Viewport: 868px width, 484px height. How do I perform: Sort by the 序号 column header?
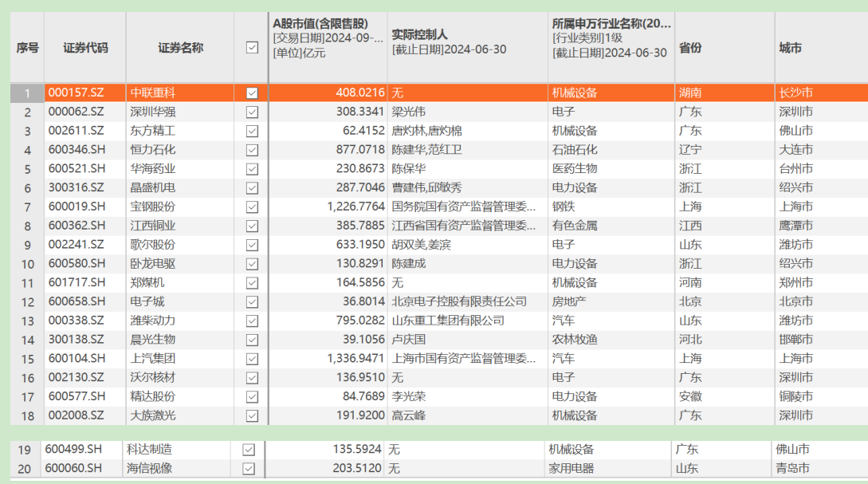[27, 48]
